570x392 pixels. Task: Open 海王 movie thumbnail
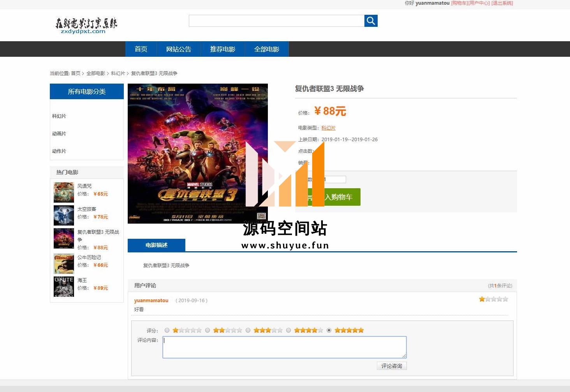64,287
